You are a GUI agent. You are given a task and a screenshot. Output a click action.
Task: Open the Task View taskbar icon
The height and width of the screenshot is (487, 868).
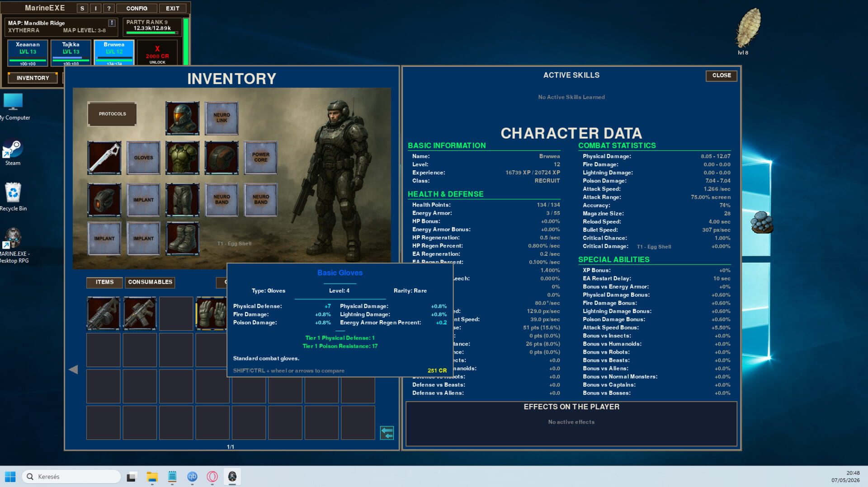tap(132, 477)
